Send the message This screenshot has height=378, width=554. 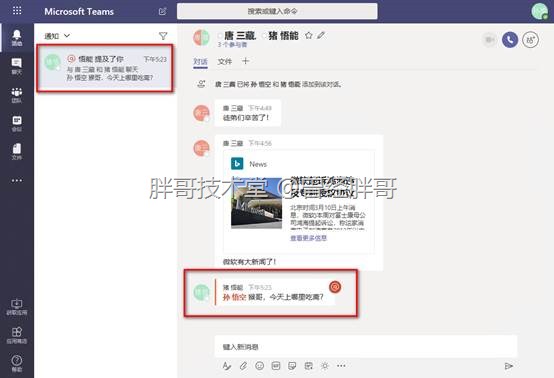(508, 366)
